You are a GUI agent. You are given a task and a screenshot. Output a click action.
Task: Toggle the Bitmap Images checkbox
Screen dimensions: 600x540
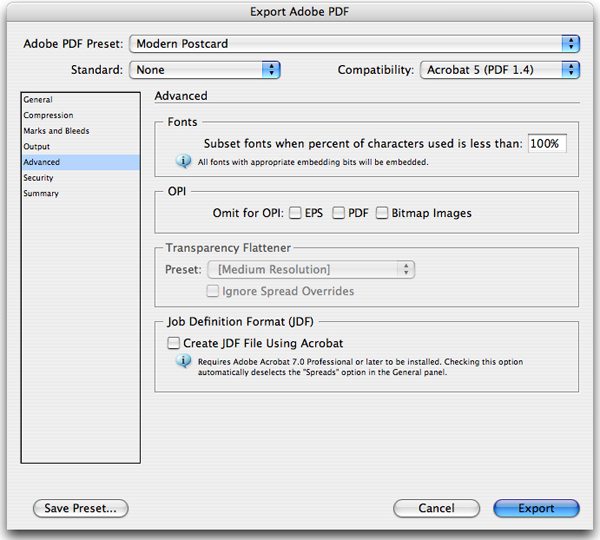tap(382, 213)
